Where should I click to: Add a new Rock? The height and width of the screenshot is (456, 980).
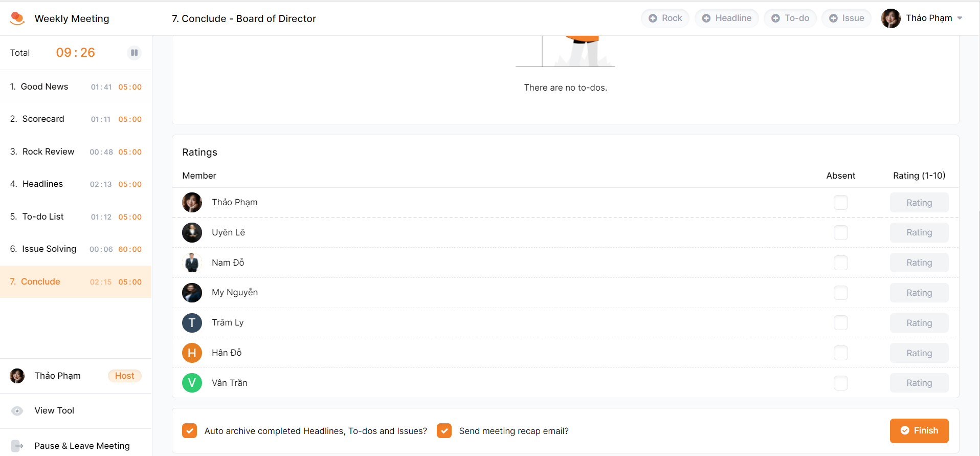(x=665, y=18)
